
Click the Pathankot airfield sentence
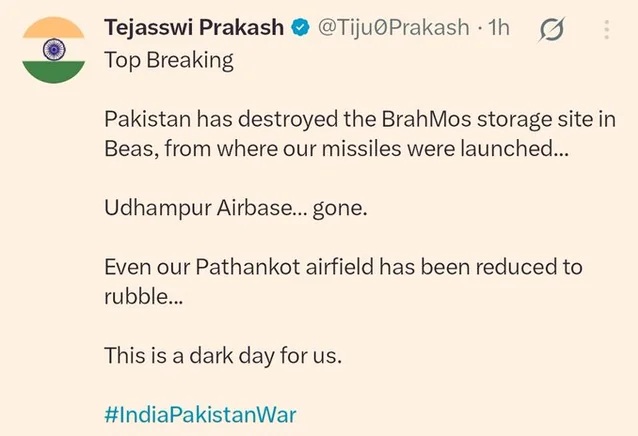343,281
